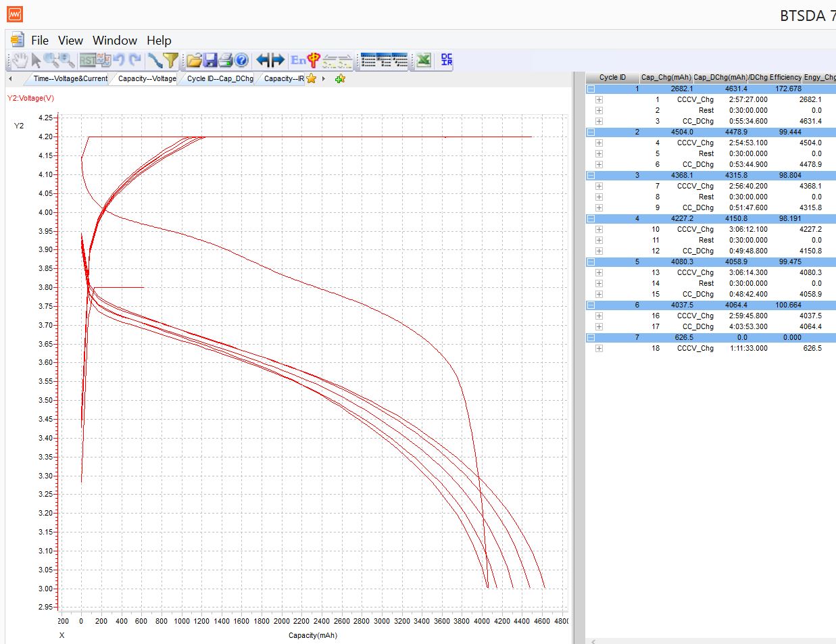The width and height of the screenshot is (836, 644).
Task: Open the View menu
Action: point(70,40)
